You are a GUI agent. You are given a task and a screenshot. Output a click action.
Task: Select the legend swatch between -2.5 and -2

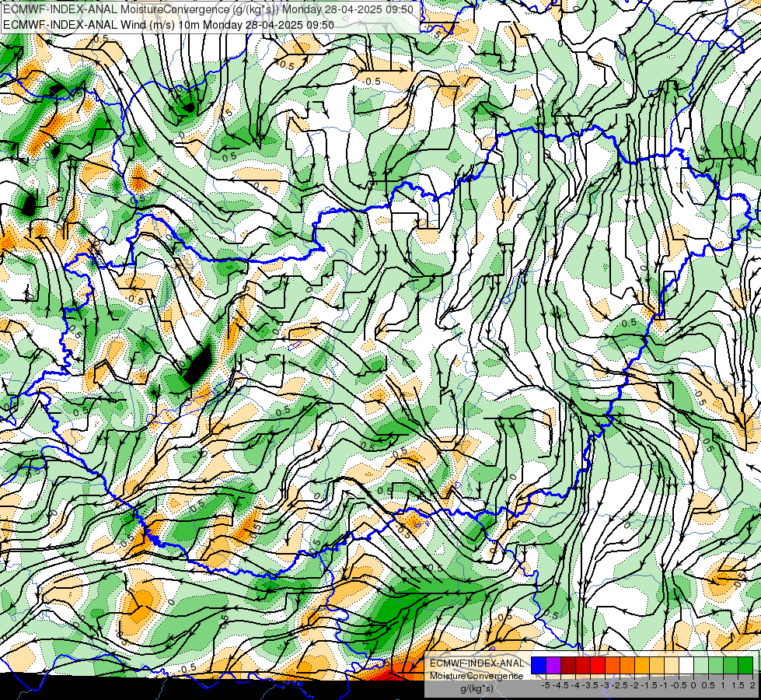coord(627,666)
